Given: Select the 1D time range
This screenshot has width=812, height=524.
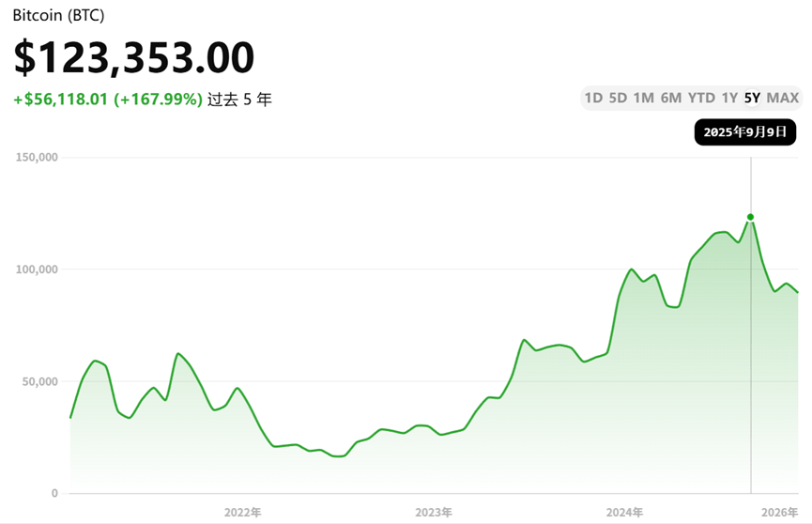Looking at the screenshot, I should (593, 98).
